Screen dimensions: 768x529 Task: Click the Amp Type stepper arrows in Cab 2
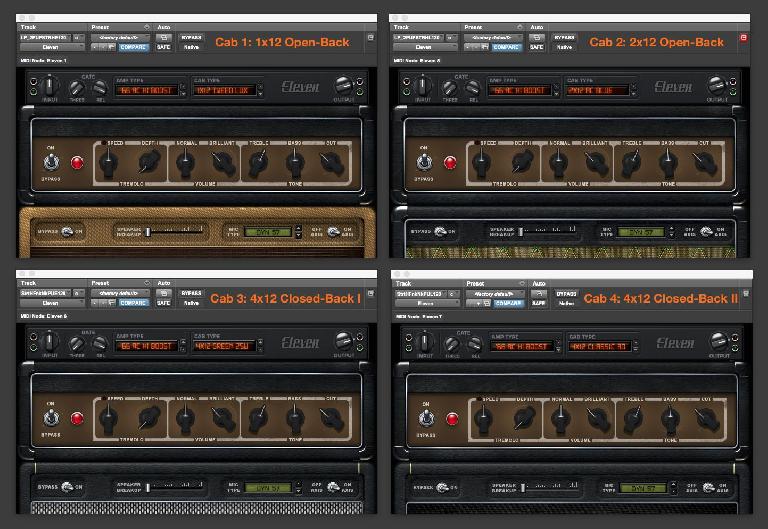pos(556,91)
